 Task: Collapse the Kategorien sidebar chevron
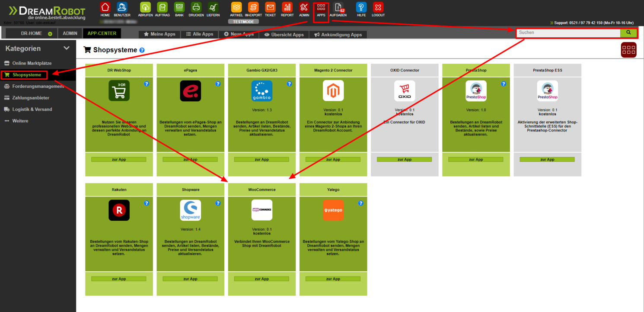coord(66,48)
